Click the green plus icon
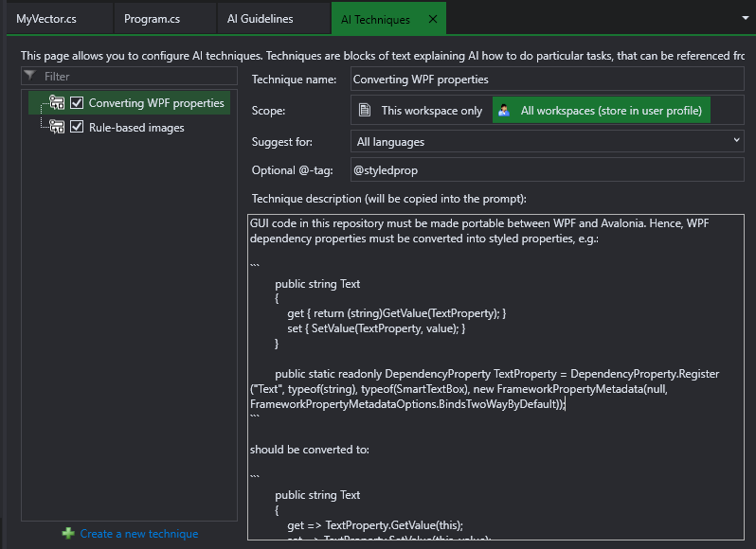 pyautogui.click(x=68, y=533)
